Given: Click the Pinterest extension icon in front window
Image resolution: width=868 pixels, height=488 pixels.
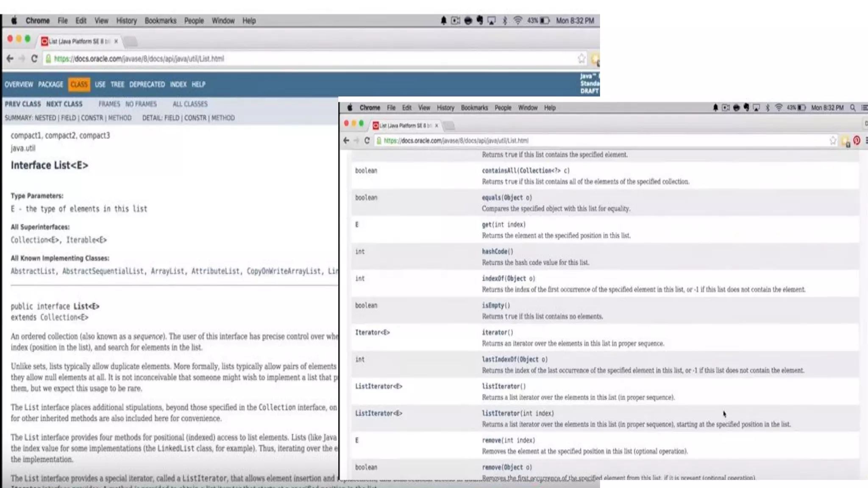Looking at the screenshot, I should point(857,141).
